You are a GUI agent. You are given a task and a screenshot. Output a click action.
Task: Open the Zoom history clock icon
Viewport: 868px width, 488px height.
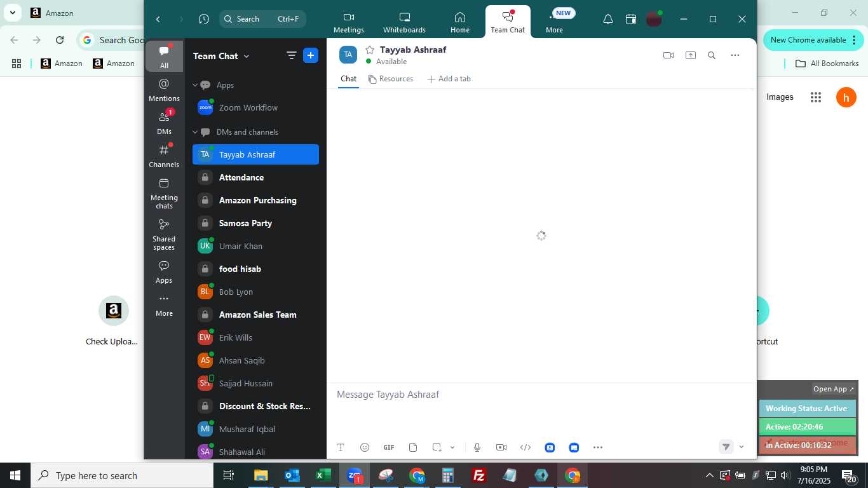pyautogui.click(x=203, y=19)
